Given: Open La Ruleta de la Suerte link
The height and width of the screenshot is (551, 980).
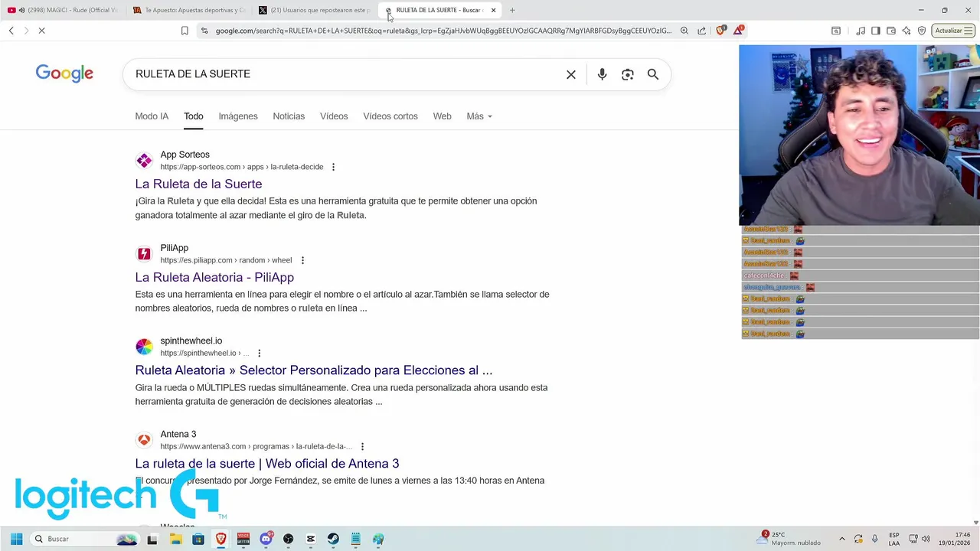Looking at the screenshot, I should (x=198, y=184).
